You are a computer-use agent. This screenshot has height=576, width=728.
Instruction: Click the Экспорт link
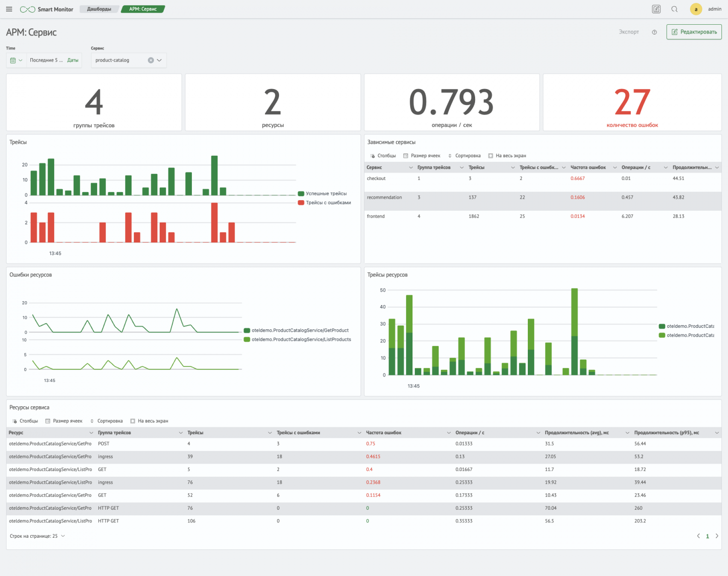(x=629, y=32)
